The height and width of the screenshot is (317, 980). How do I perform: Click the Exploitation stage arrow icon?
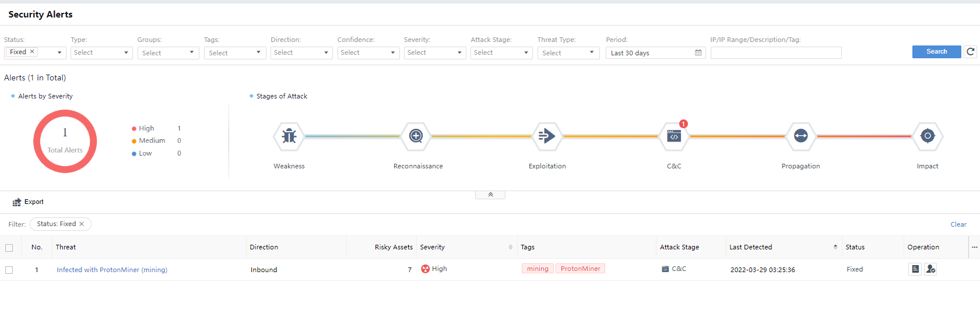tap(547, 136)
